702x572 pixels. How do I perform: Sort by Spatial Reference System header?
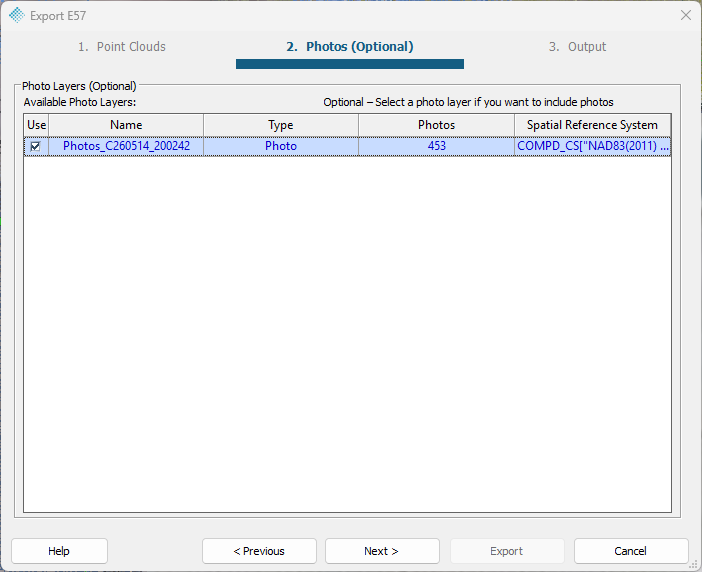[592, 125]
